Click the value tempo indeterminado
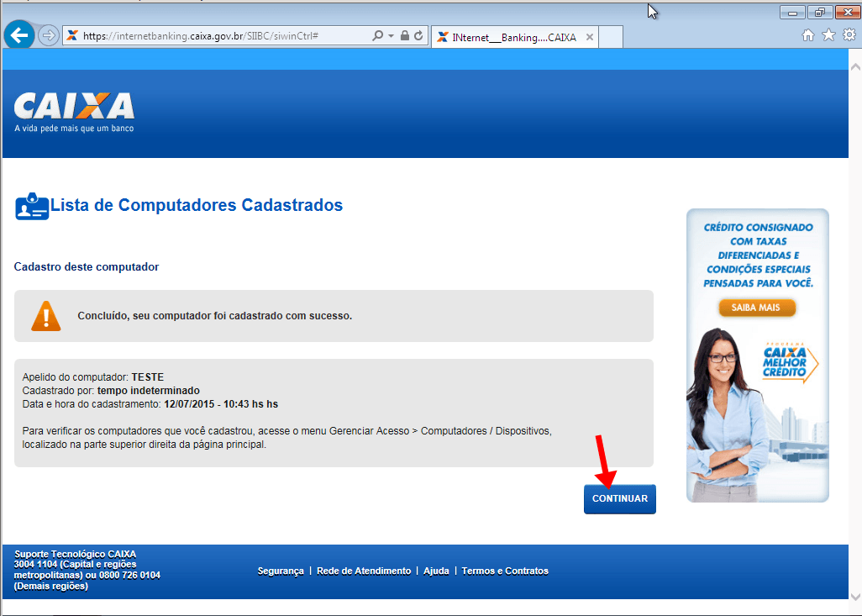The height and width of the screenshot is (616, 862). tap(149, 391)
